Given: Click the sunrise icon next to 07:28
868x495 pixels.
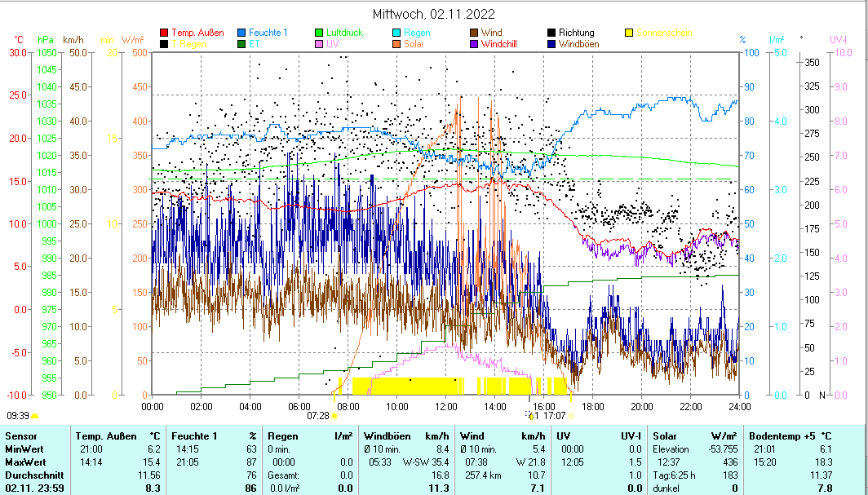Looking at the screenshot, I should (334, 416).
